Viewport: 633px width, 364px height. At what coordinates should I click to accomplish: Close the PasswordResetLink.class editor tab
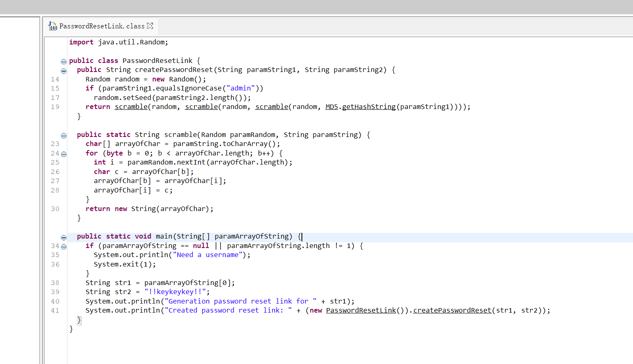[150, 26]
